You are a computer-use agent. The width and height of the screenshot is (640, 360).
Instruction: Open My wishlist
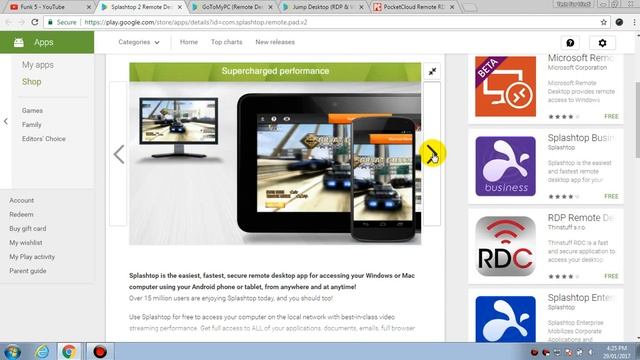[x=26, y=243]
